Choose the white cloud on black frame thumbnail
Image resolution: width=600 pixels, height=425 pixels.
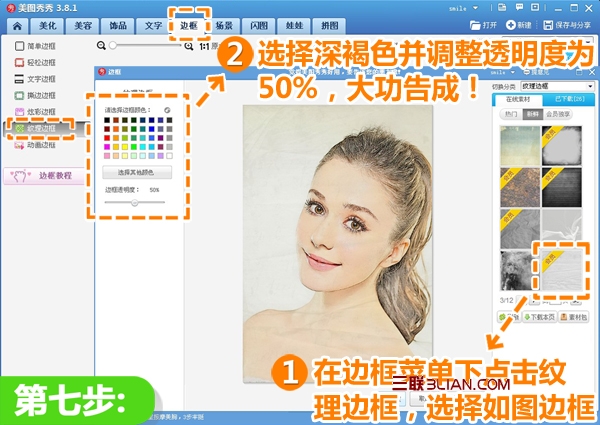point(562,146)
